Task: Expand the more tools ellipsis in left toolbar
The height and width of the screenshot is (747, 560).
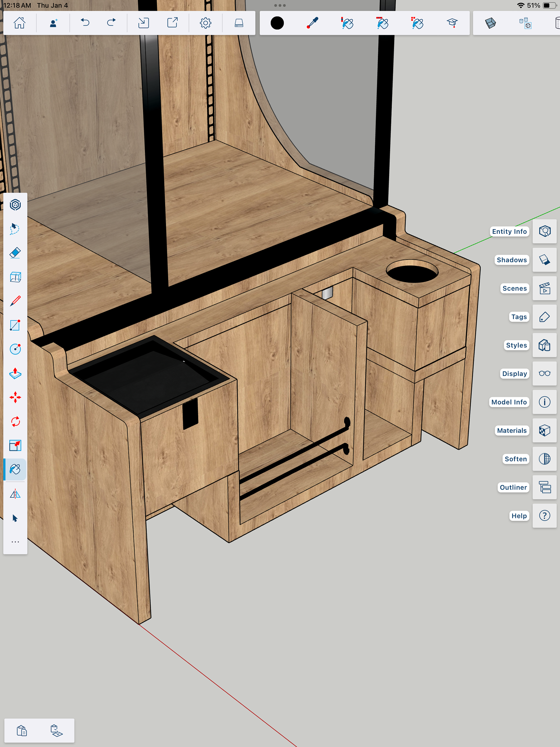Action: 15,542
